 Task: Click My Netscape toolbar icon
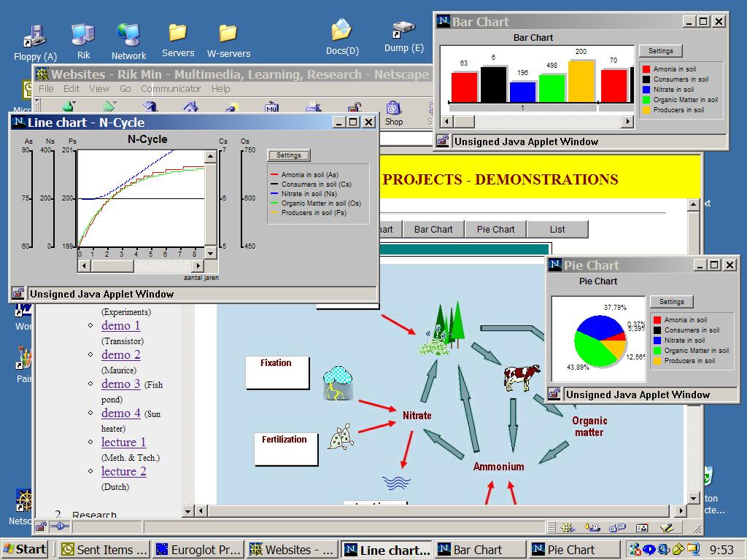coord(271,106)
